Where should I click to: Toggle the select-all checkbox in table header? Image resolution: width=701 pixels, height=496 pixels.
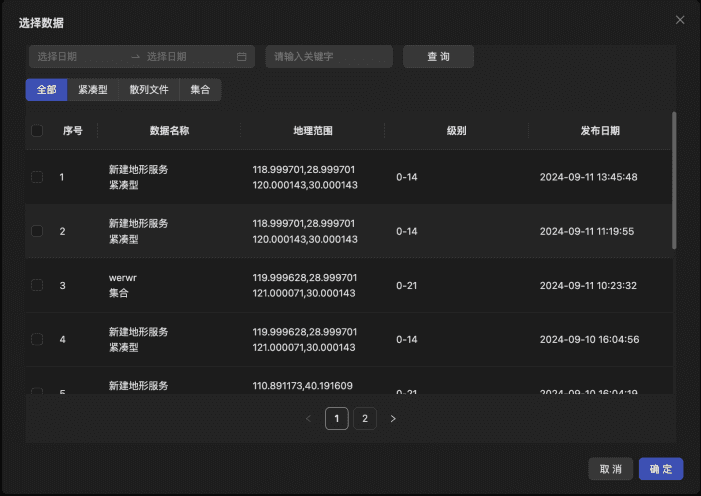coord(37,131)
